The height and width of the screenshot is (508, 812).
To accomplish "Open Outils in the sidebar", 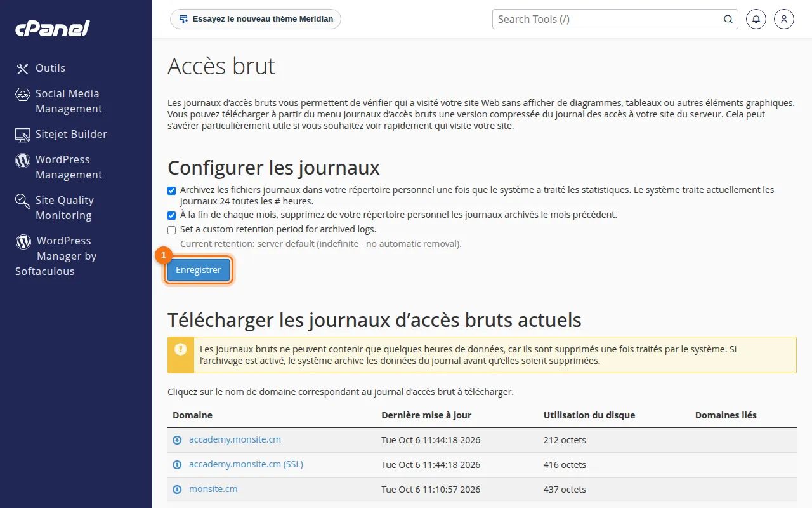I will (50, 68).
